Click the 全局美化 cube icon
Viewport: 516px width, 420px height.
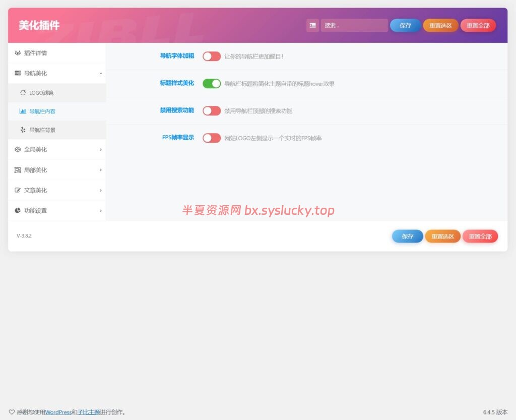18,149
